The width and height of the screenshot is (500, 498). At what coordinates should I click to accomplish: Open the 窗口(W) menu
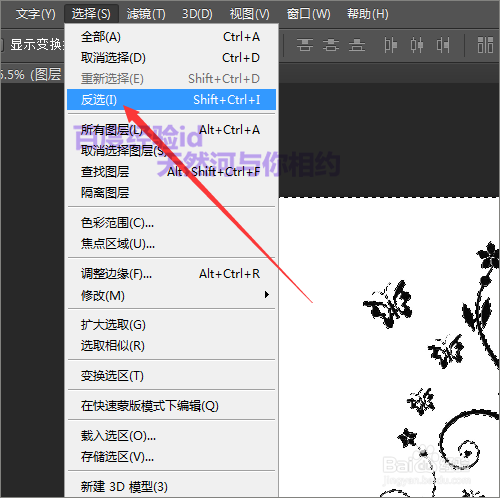pyautogui.click(x=308, y=14)
